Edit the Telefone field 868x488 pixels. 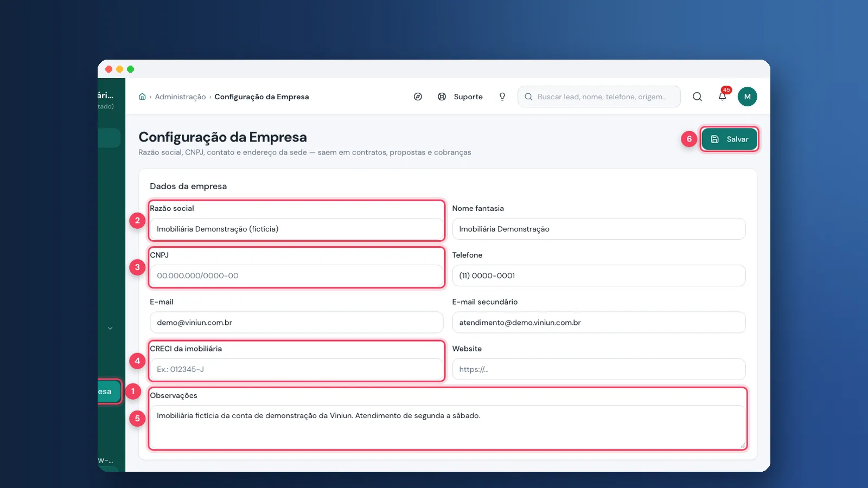click(598, 275)
